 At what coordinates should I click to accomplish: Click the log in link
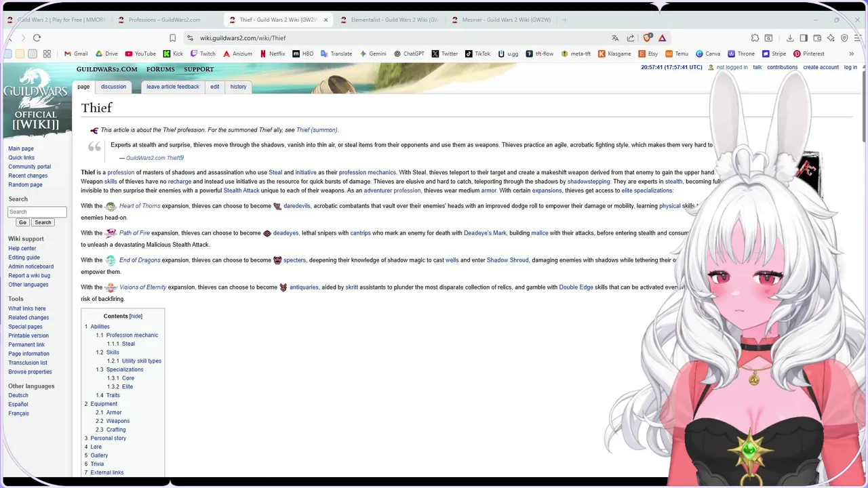click(850, 68)
